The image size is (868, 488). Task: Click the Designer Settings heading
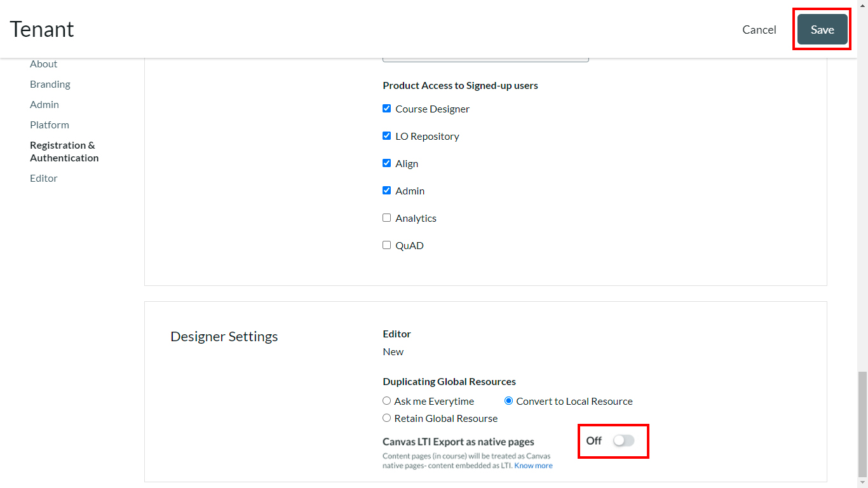(x=224, y=337)
